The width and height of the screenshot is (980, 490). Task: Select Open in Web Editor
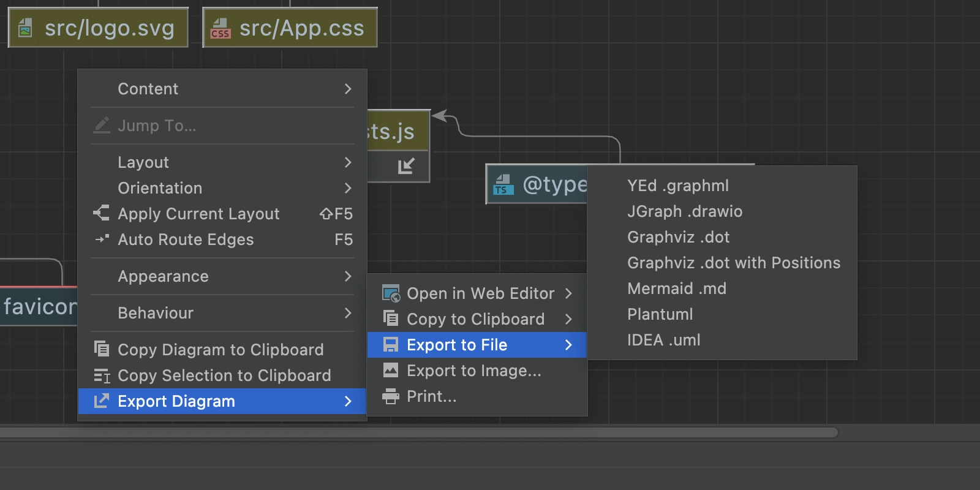coord(477,293)
